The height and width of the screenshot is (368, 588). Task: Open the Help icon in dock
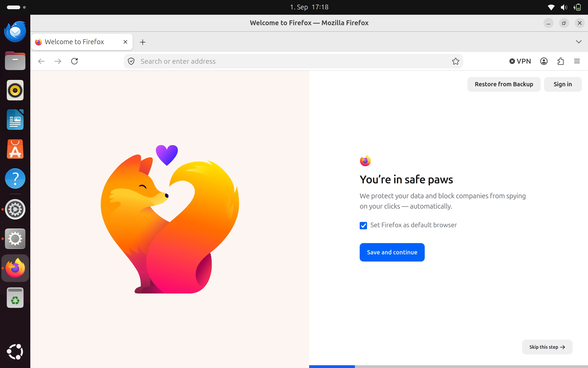[15, 179]
